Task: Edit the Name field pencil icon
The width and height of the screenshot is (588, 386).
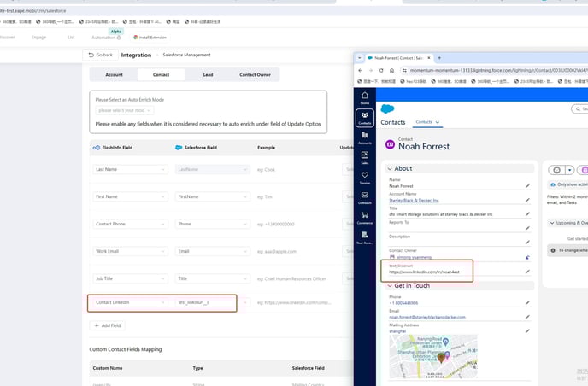Action: (x=527, y=186)
